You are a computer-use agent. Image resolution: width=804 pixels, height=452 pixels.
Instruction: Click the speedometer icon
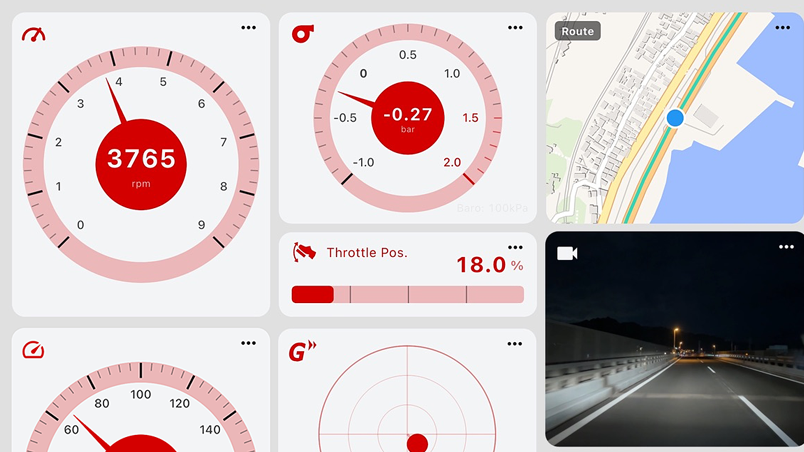pos(33,350)
